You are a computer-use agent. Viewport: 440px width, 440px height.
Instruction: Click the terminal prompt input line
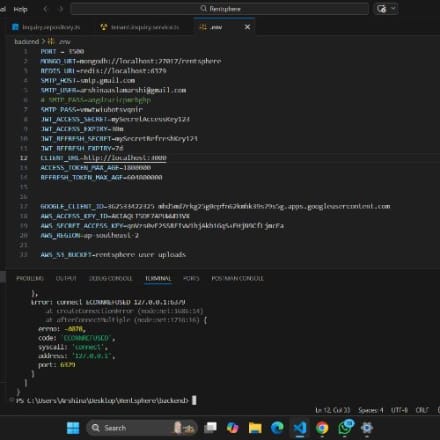pos(106,400)
